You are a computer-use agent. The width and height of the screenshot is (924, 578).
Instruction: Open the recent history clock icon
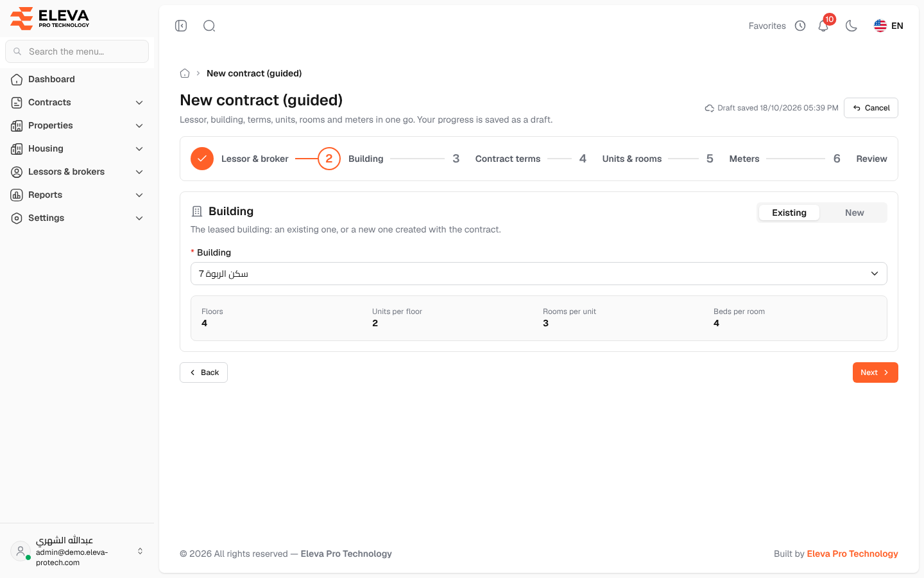pyautogui.click(x=800, y=26)
